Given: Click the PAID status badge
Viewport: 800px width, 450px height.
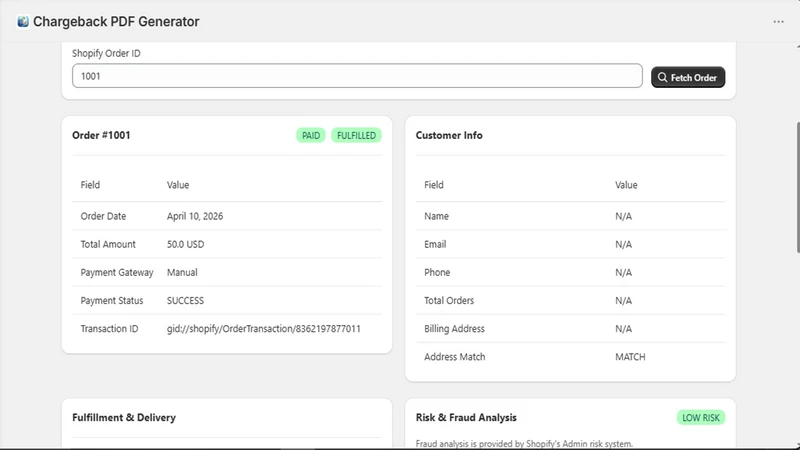Looking at the screenshot, I should point(311,135).
